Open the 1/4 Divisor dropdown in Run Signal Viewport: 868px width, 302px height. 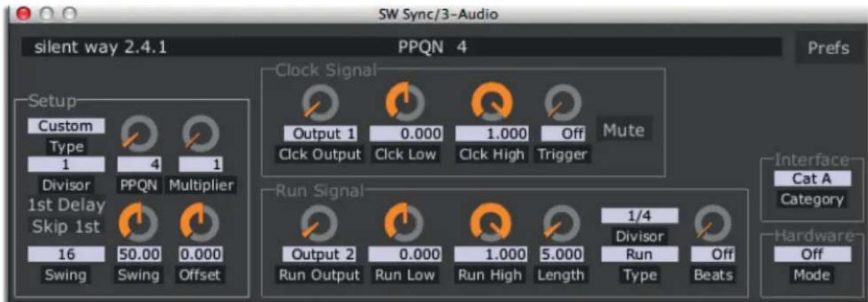(641, 215)
